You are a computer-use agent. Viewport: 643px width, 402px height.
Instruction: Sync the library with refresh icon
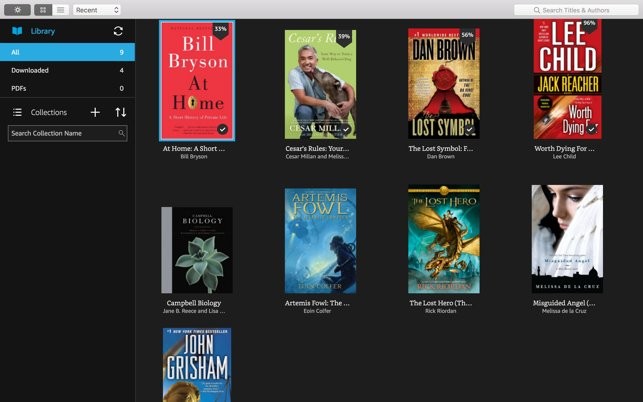(118, 31)
